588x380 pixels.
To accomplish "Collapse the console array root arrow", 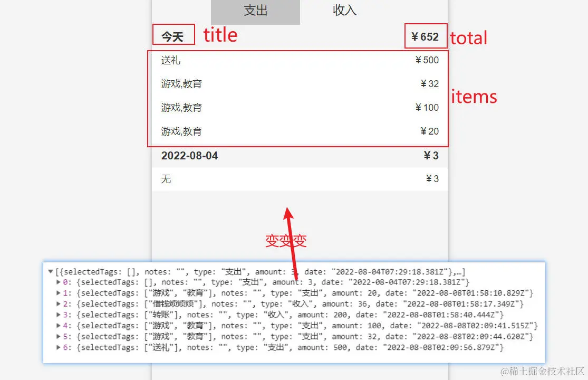I will click(x=51, y=272).
